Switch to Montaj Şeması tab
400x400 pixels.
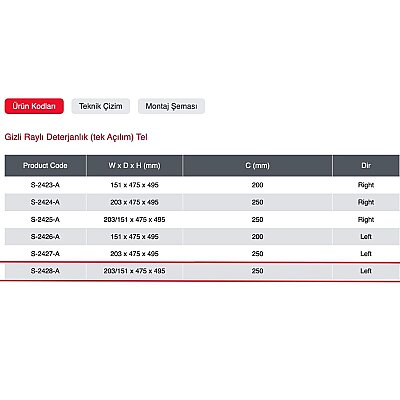tap(171, 106)
